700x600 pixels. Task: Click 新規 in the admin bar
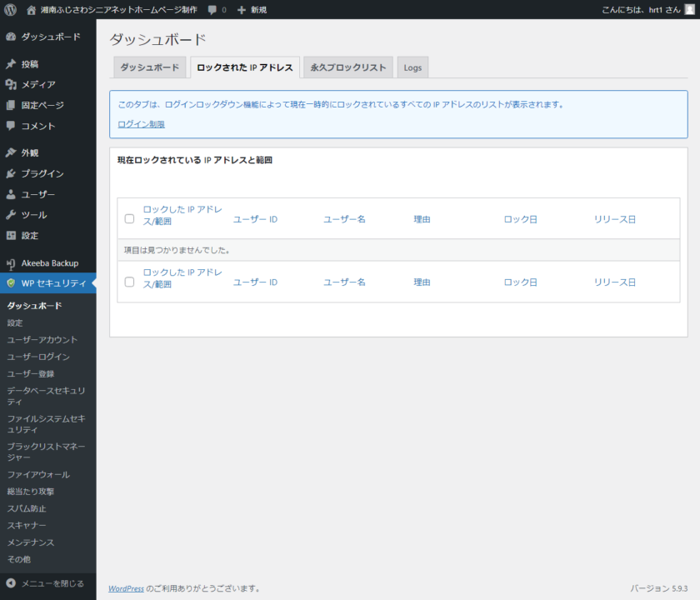(x=258, y=10)
